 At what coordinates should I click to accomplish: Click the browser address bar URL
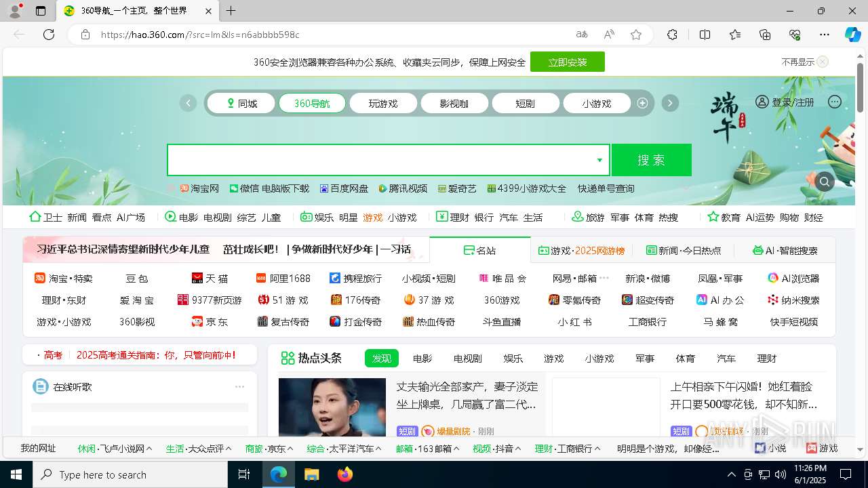click(200, 35)
